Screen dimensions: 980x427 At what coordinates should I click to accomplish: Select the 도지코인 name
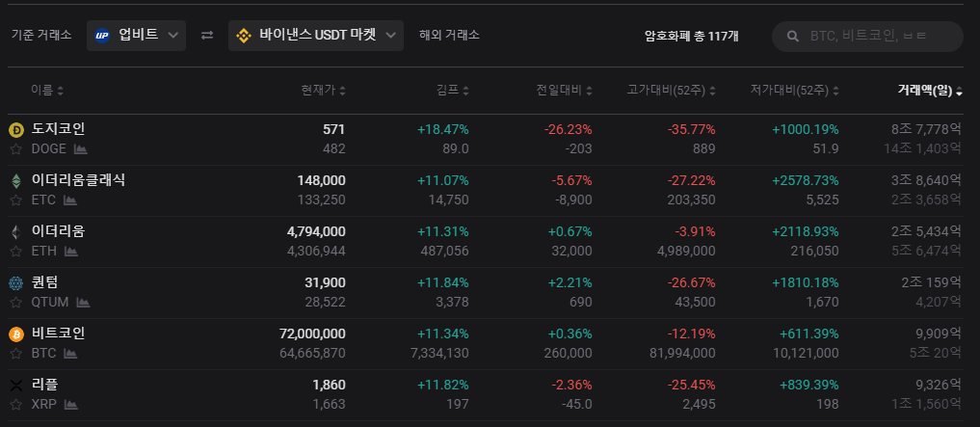click(x=58, y=129)
